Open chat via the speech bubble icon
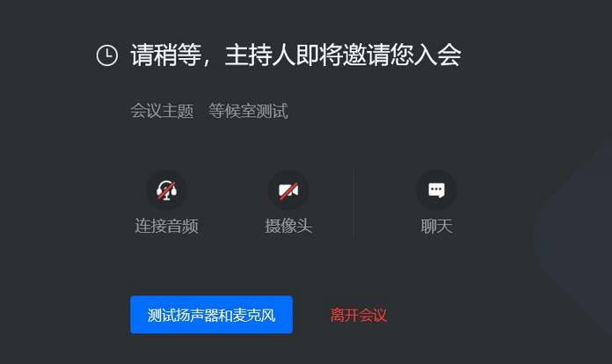Viewport: 612px width, 364px height. click(436, 191)
